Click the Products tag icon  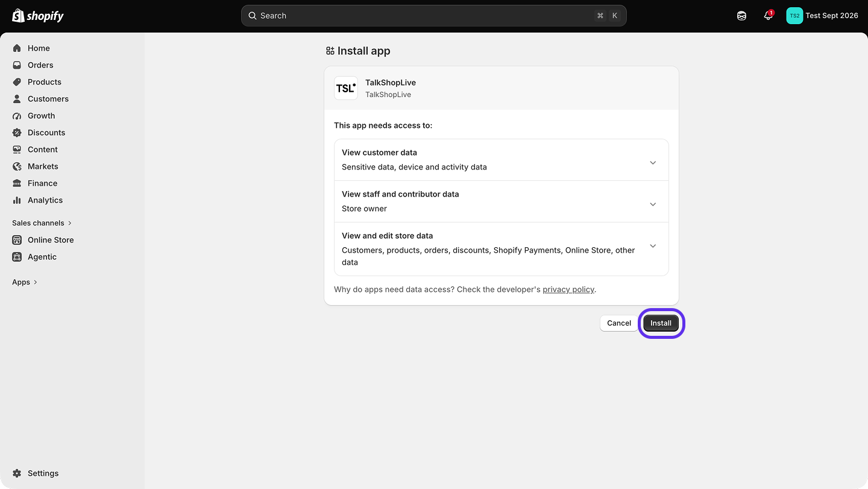(17, 82)
